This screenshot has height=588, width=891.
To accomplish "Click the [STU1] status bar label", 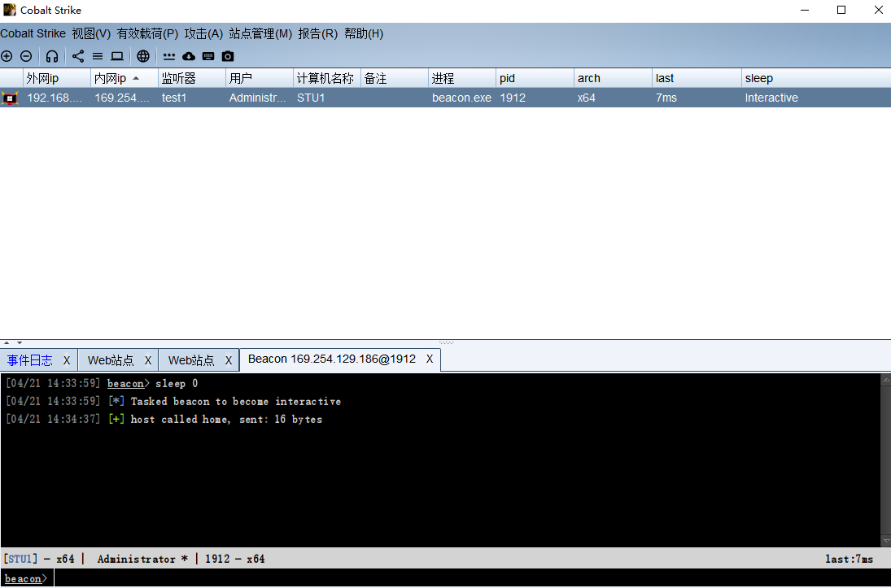I will [x=20, y=559].
